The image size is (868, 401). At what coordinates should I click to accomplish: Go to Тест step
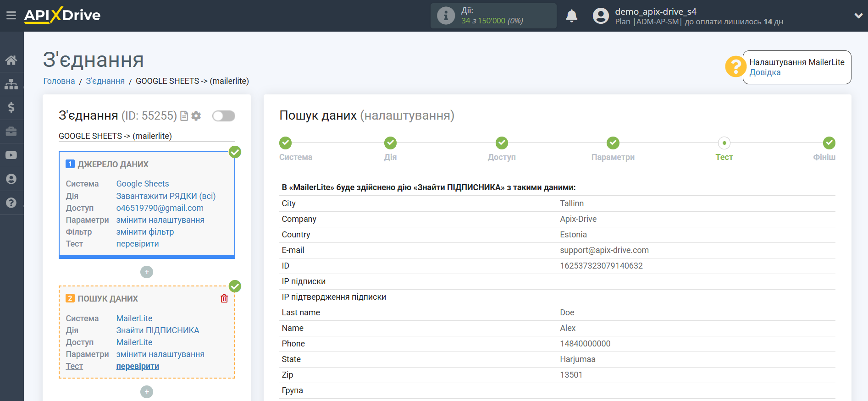(724, 143)
